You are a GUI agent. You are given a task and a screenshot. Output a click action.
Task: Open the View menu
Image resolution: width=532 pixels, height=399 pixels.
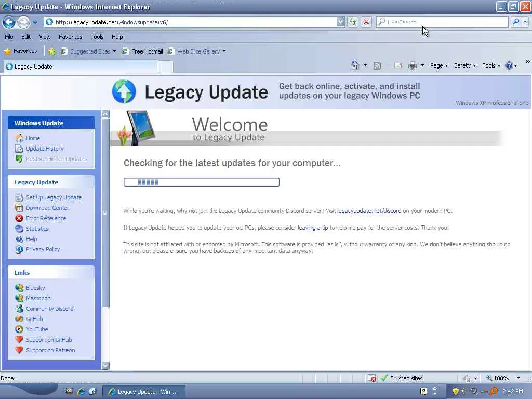[45, 37]
